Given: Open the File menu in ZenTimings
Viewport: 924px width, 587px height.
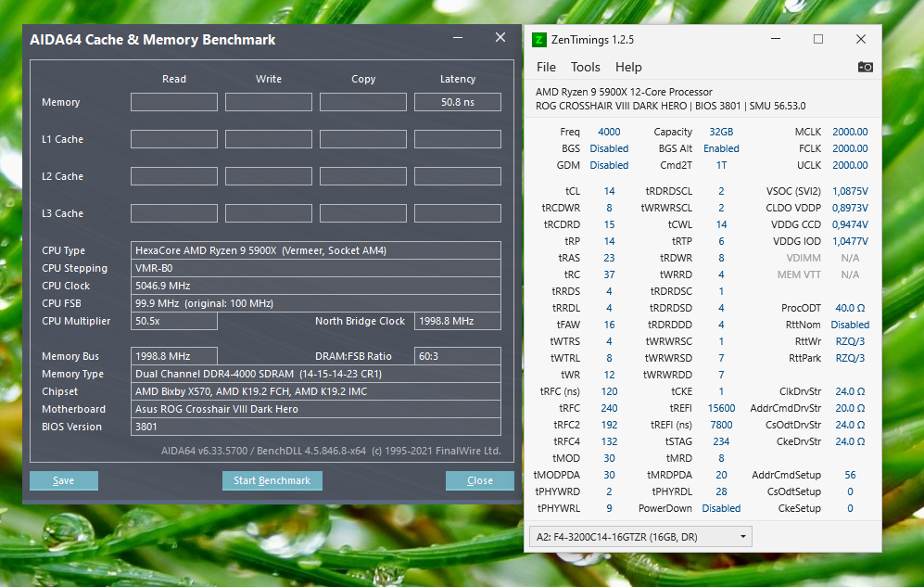Looking at the screenshot, I should tap(546, 67).
